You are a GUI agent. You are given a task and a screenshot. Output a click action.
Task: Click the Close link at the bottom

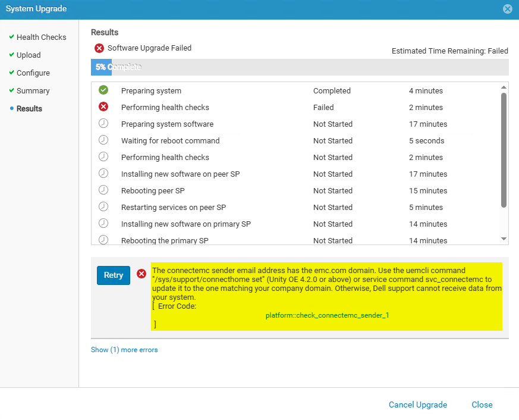point(482,405)
